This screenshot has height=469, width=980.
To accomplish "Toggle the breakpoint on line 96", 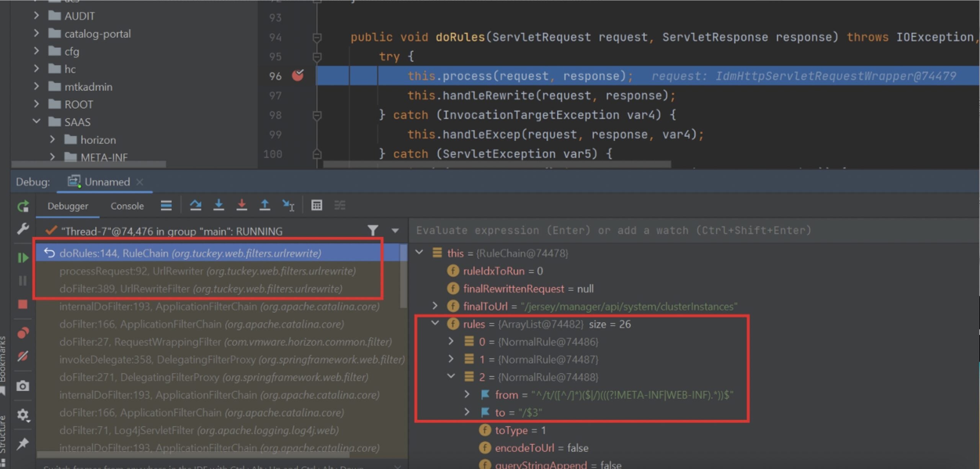I will [298, 75].
